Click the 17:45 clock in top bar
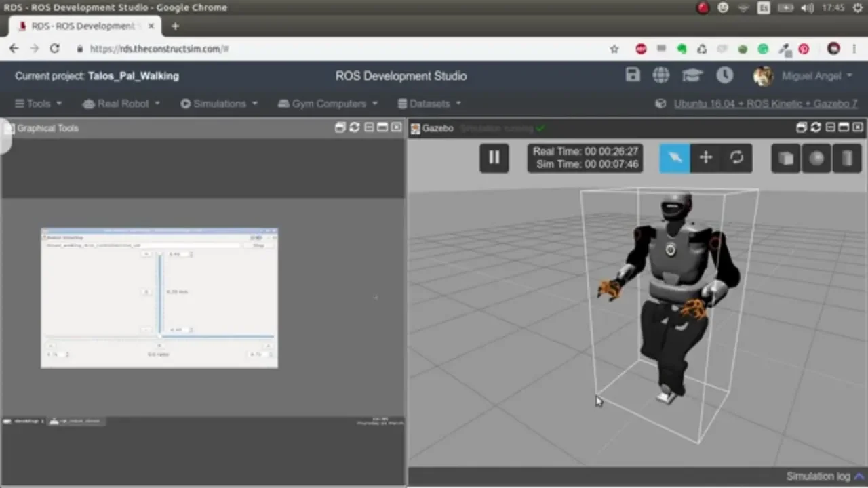 tap(833, 7)
